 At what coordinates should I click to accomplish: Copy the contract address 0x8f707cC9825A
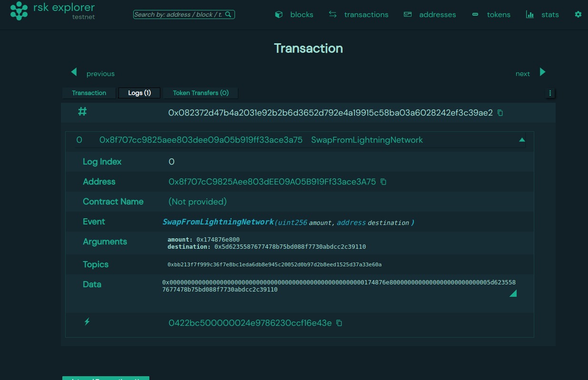coord(383,182)
